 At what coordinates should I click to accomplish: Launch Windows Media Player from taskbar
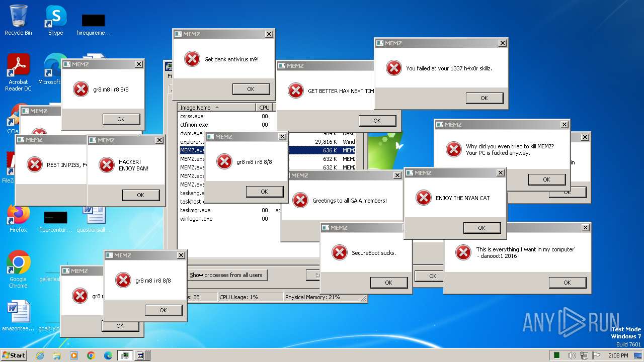pyautogui.click(x=74, y=355)
